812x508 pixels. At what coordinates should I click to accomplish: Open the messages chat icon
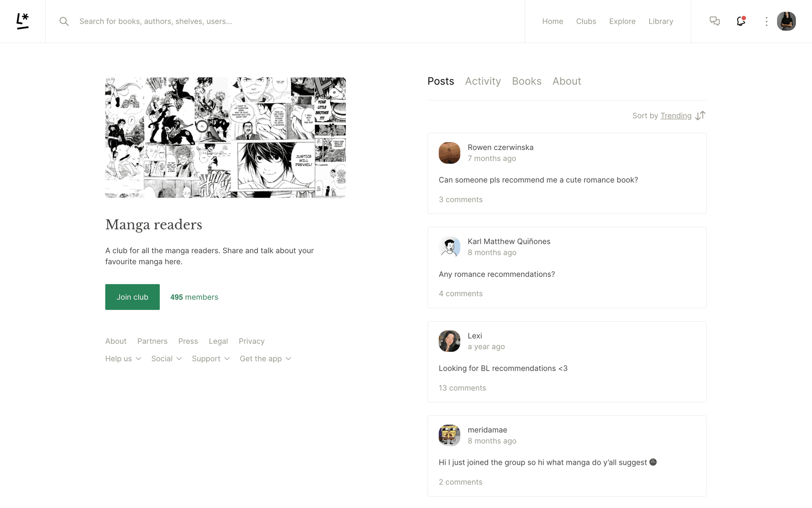pyautogui.click(x=715, y=21)
